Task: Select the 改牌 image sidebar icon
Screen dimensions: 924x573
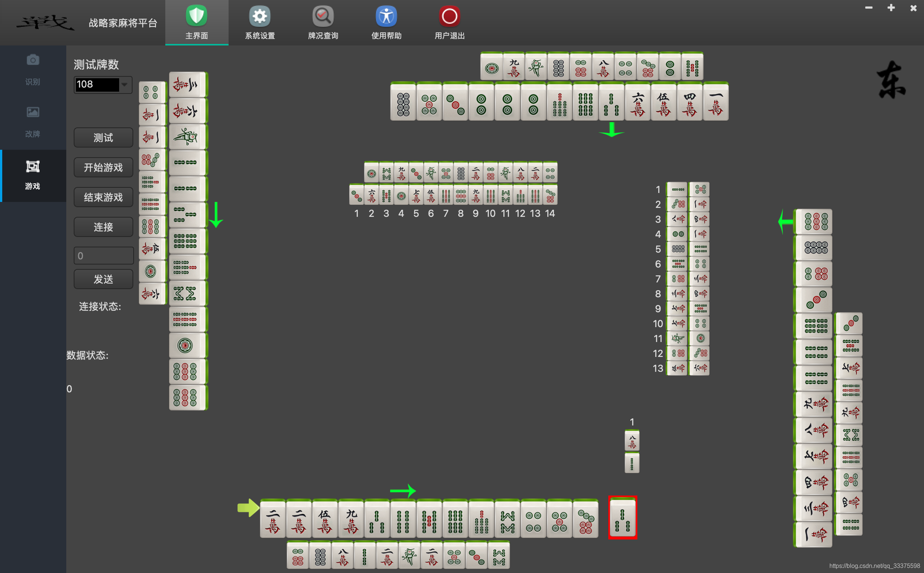Action: tap(33, 112)
